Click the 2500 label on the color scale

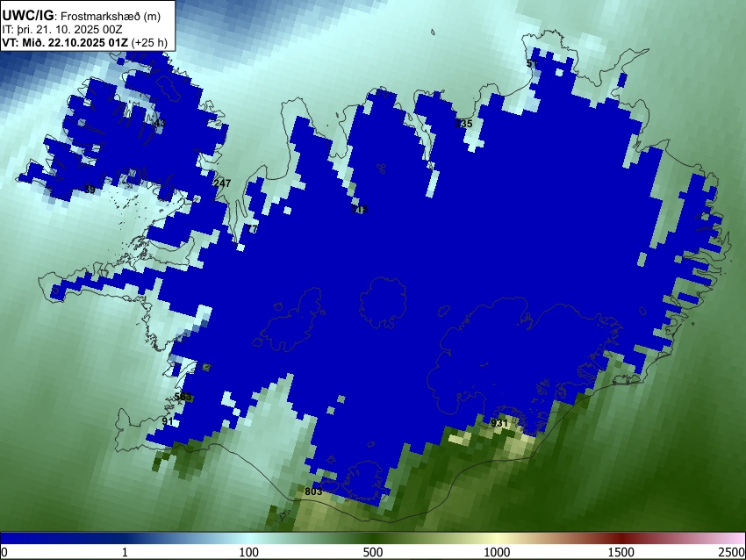tap(732, 552)
